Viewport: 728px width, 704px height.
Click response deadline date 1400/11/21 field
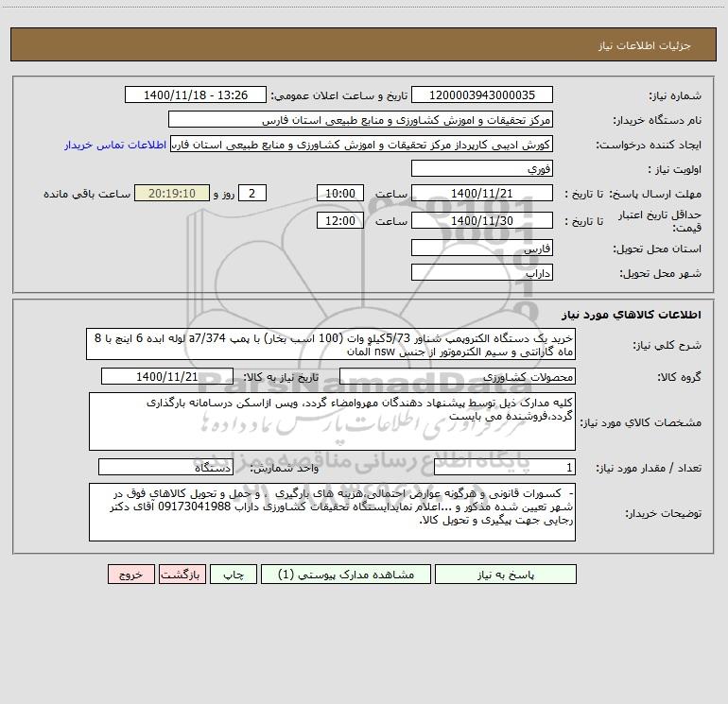click(x=482, y=193)
